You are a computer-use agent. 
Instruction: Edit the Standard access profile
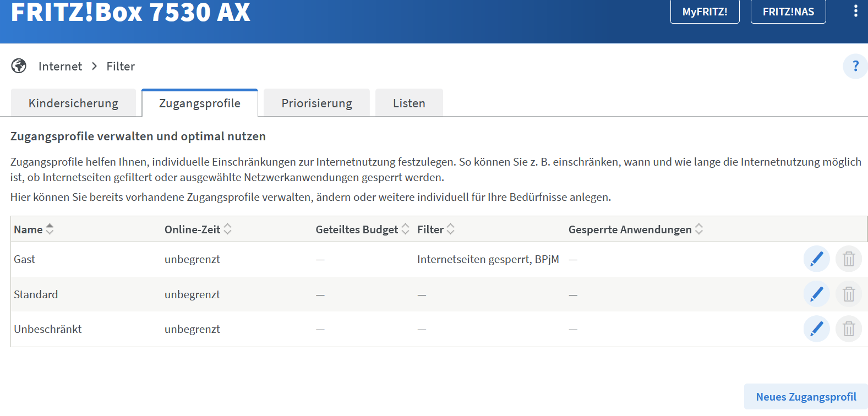coord(816,294)
